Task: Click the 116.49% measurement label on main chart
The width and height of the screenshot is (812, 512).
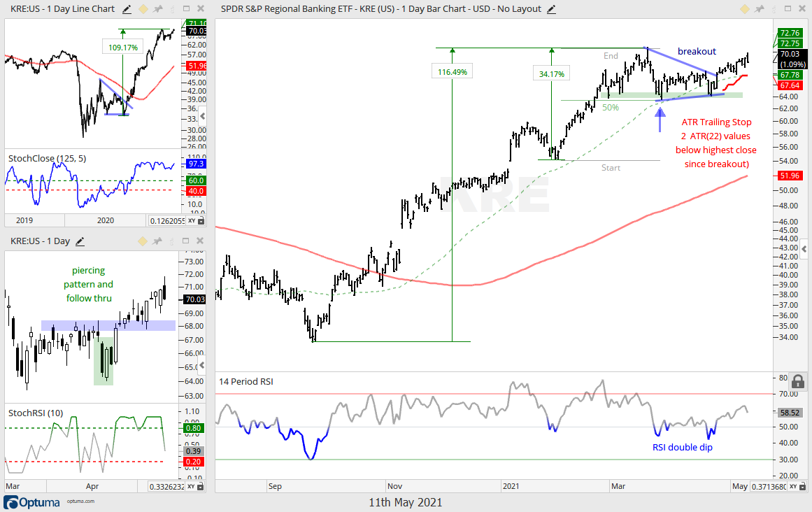Action: point(452,72)
